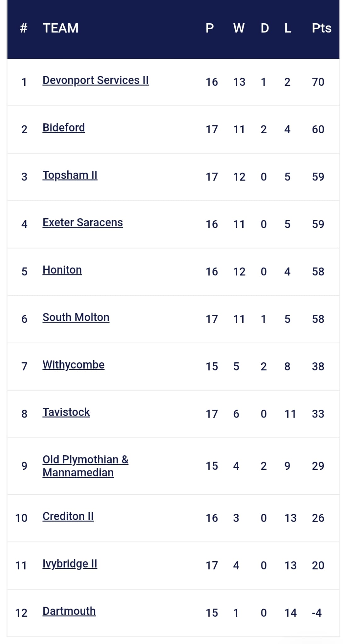
Task: Select the Exeter Saracens link
Action: [82, 223]
